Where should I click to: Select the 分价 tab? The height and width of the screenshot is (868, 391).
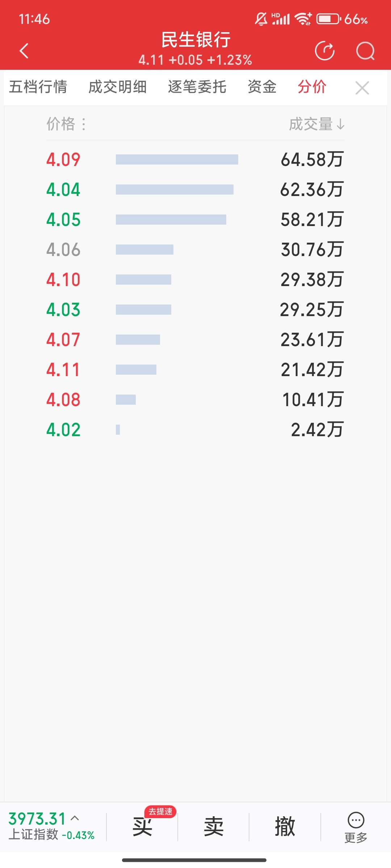[312, 87]
